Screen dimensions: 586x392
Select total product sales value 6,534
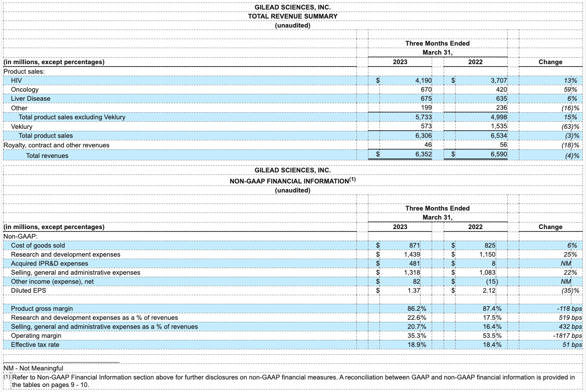click(499, 136)
